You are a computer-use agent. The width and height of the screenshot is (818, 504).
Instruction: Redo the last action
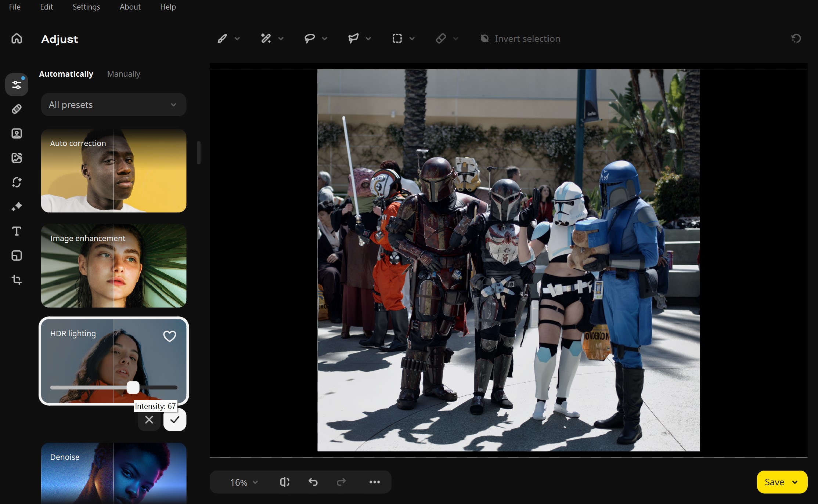341,482
